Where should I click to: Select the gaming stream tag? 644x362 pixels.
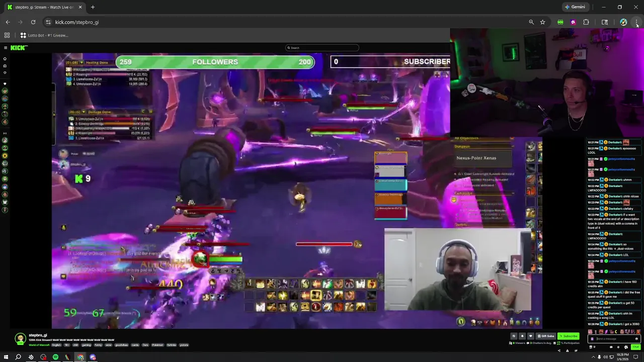[x=87, y=345]
